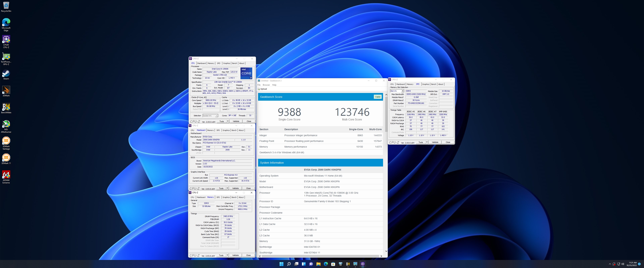Click the Core Speed value 5800.00 MHz
Image resolution: width=644 pixels, height=268 pixels.
point(211,100)
